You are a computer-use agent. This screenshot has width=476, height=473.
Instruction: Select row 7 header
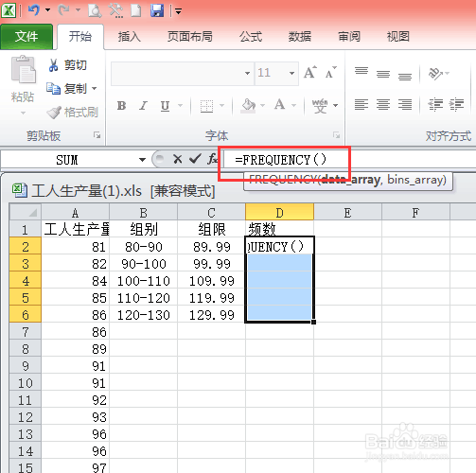[26, 332]
